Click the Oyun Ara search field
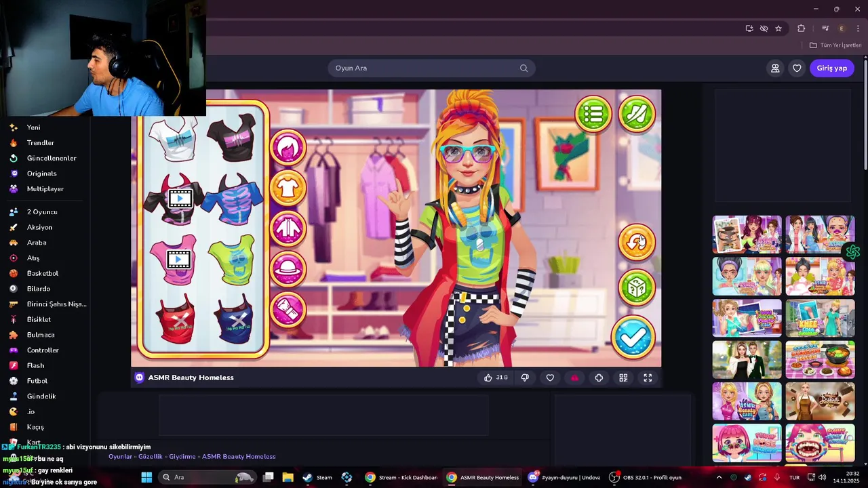The image size is (868, 488). point(431,68)
